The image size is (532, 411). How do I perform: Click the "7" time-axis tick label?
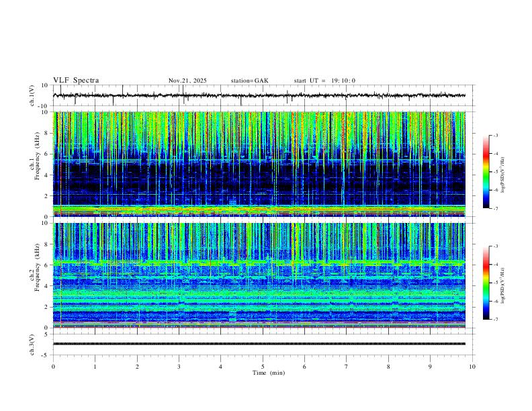coord(347,367)
